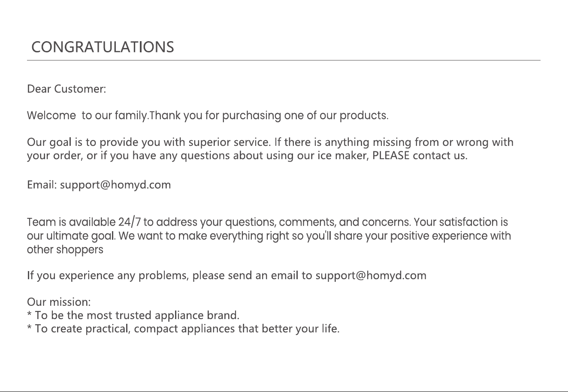This screenshot has width=568, height=392.
Task: Open the support@homyd.com address after "Email:"
Action: [115, 185]
